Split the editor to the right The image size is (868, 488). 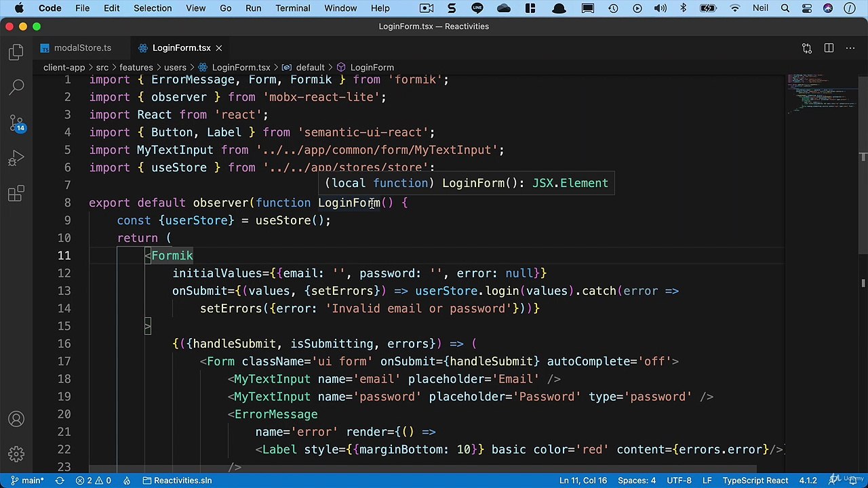[x=829, y=48]
